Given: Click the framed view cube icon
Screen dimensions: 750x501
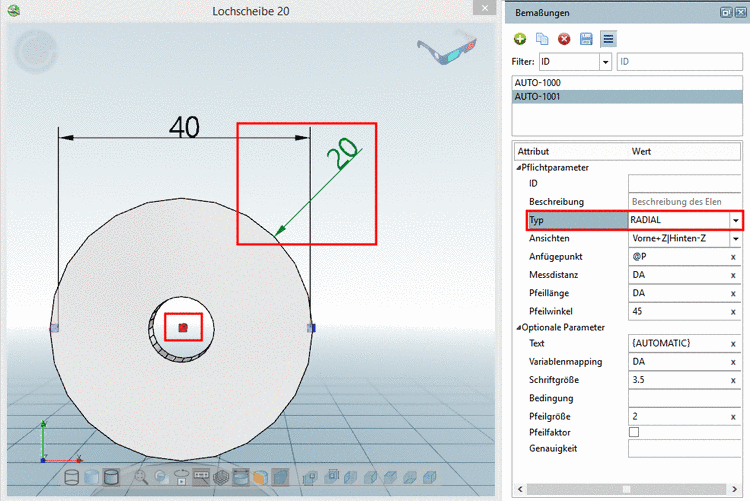Looking at the screenshot, I should [331, 476].
